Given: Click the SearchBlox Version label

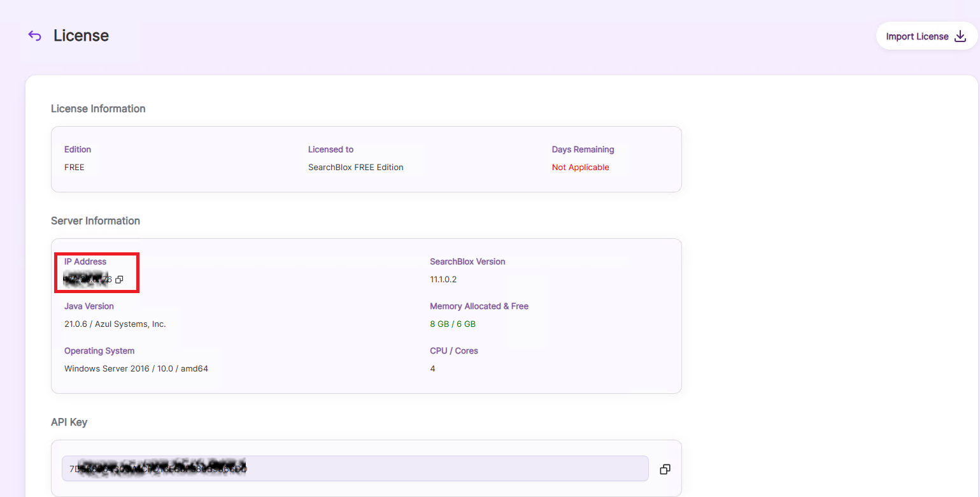Looking at the screenshot, I should coord(467,261).
